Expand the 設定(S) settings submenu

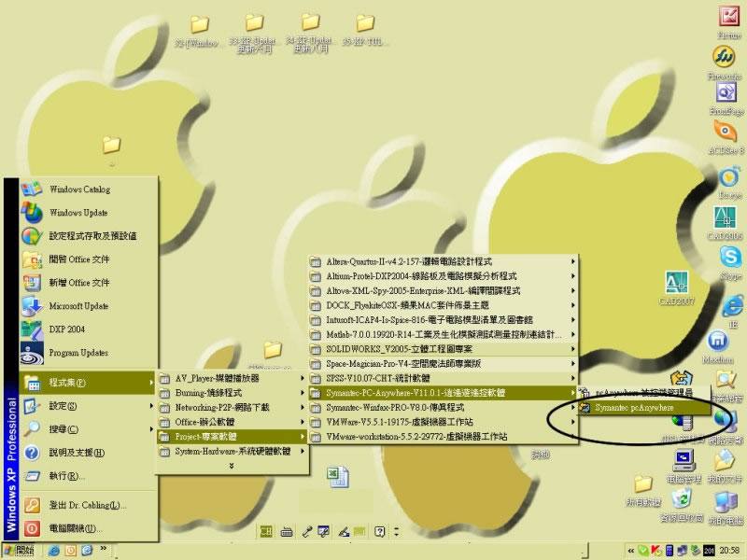pyautogui.click(x=89, y=406)
